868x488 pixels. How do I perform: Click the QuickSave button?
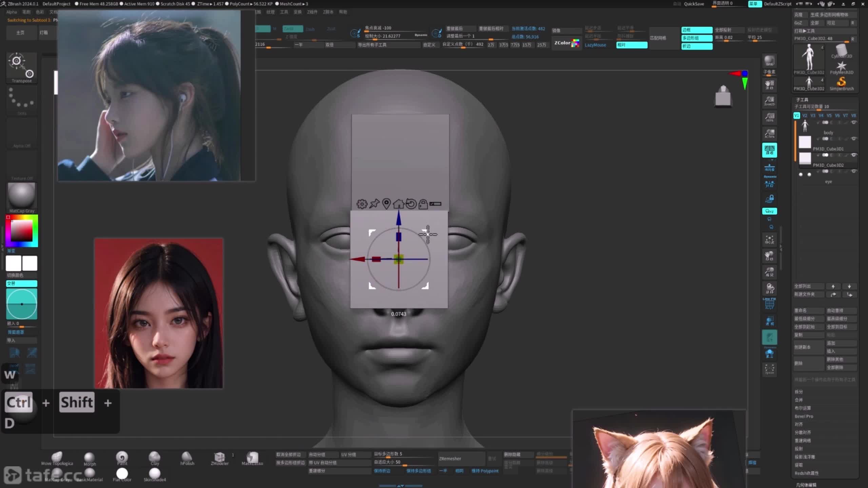pos(694,4)
